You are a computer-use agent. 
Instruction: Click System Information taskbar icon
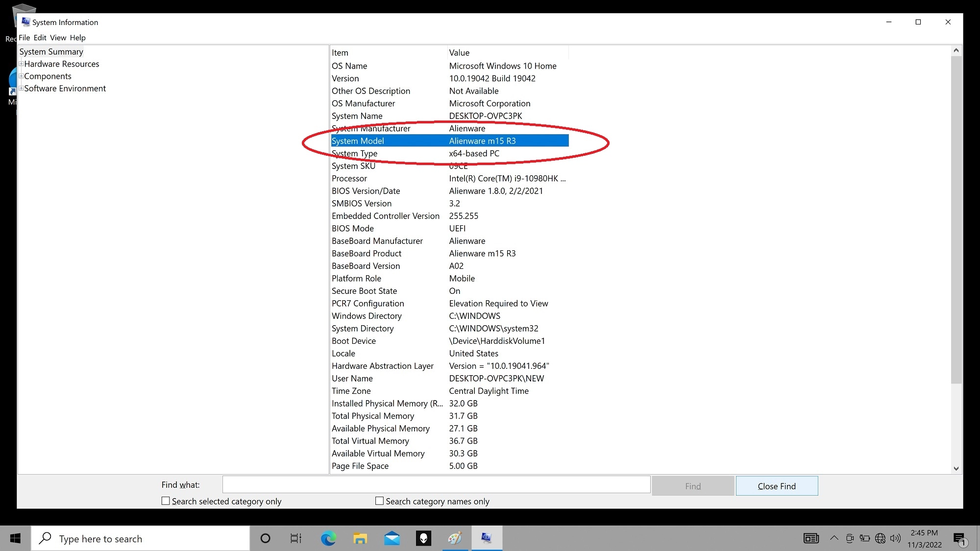coord(487,538)
